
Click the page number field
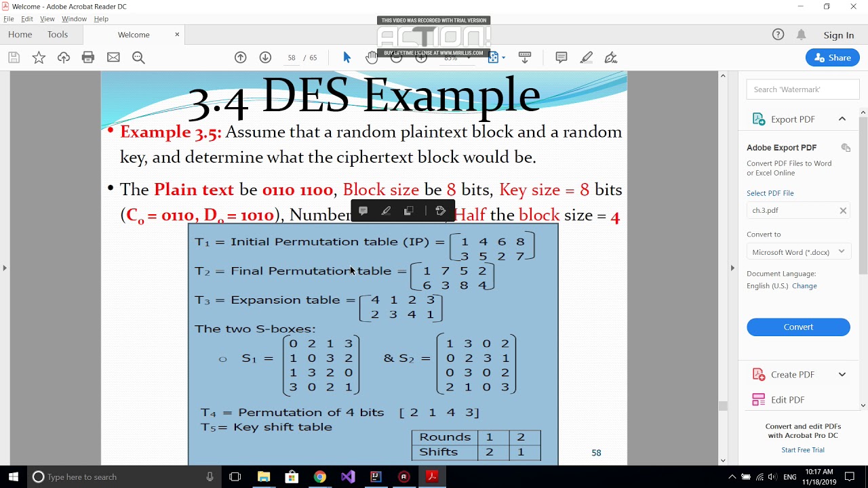[292, 58]
